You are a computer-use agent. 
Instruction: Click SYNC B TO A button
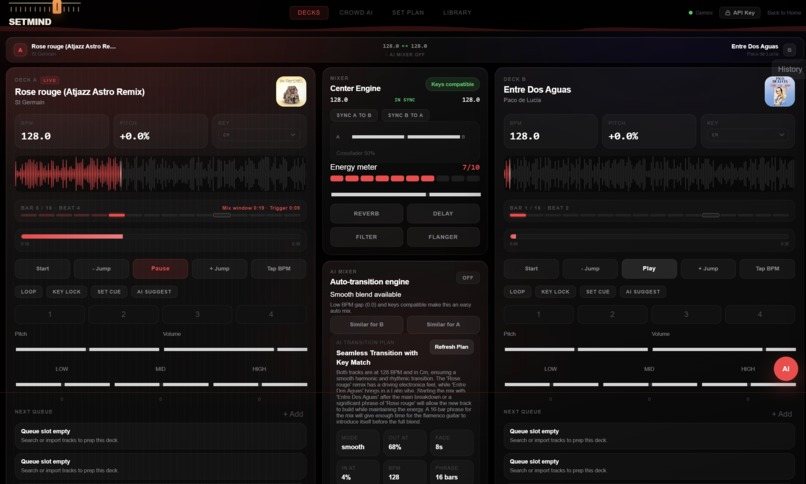405,116
